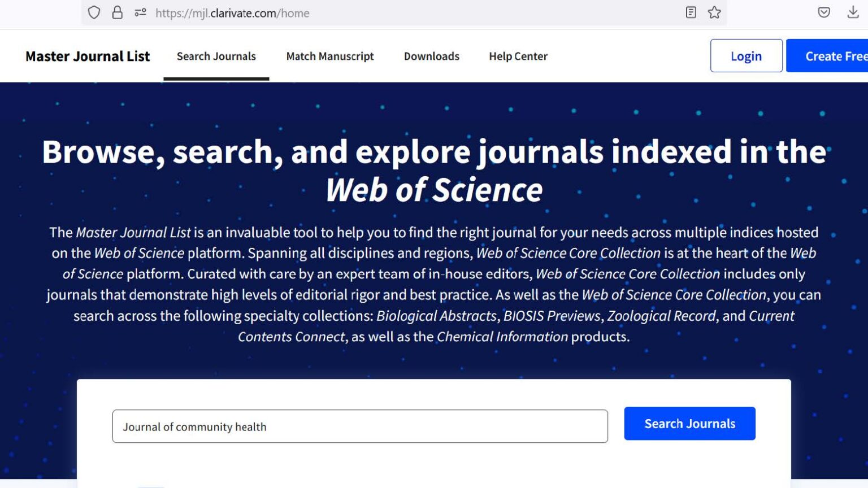Viewport: 868px width, 488px height.
Task: Bookmark this page with the star icon
Action: pos(714,12)
